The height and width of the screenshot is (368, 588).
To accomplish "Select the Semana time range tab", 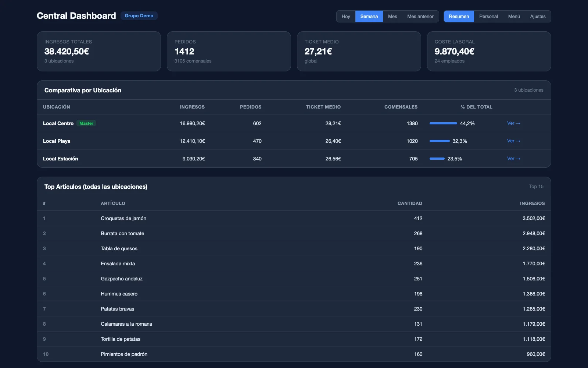I will (x=369, y=17).
